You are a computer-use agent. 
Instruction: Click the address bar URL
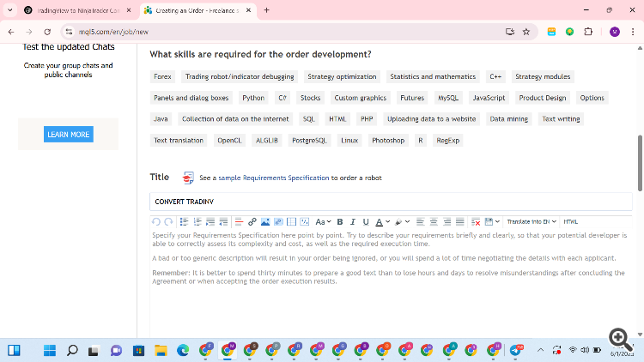tap(113, 32)
